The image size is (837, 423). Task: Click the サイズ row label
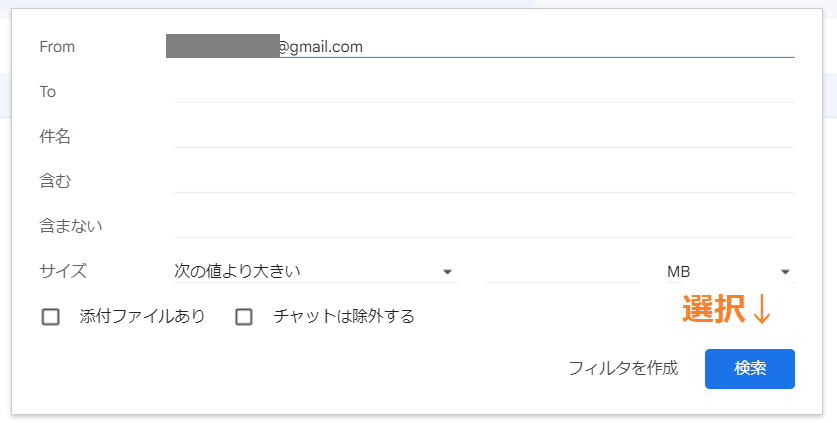(63, 271)
